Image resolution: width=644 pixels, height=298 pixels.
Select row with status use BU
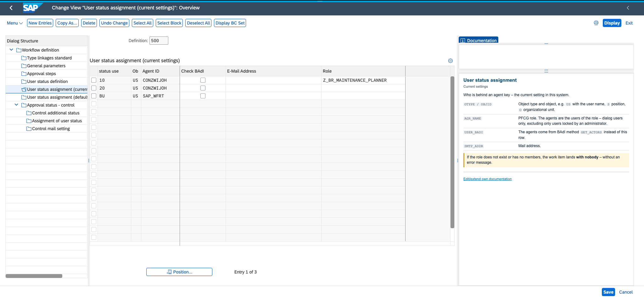(x=94, y=96)
